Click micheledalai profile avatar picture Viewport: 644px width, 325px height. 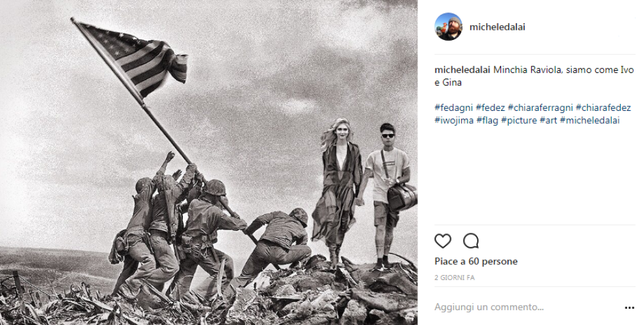(448, 26)
